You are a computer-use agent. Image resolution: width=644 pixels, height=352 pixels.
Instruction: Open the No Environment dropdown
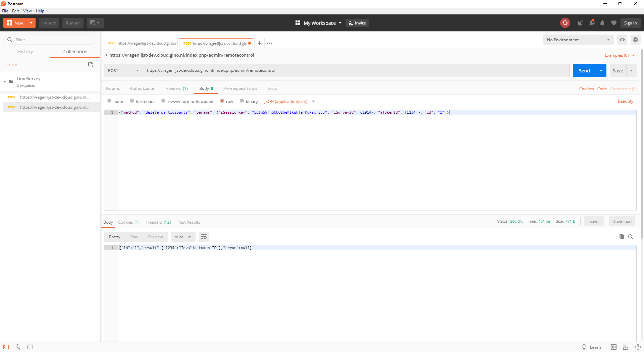click(578, 40)
